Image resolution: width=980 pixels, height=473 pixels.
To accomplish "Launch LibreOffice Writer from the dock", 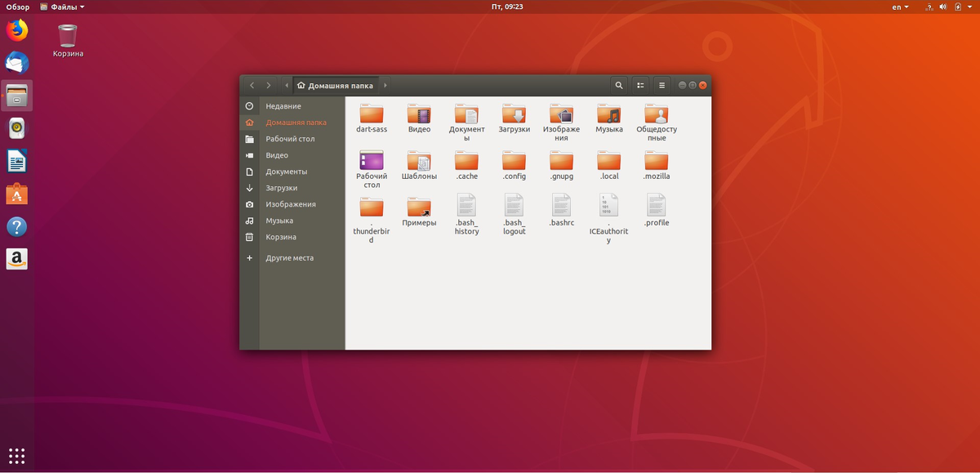I will click(x=17, y=161).
